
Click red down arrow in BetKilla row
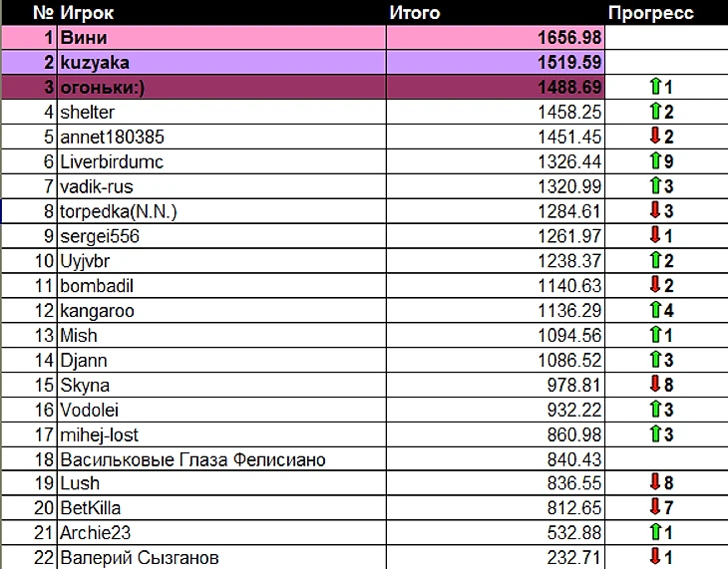pyautogui.click(x=655, y=508)
